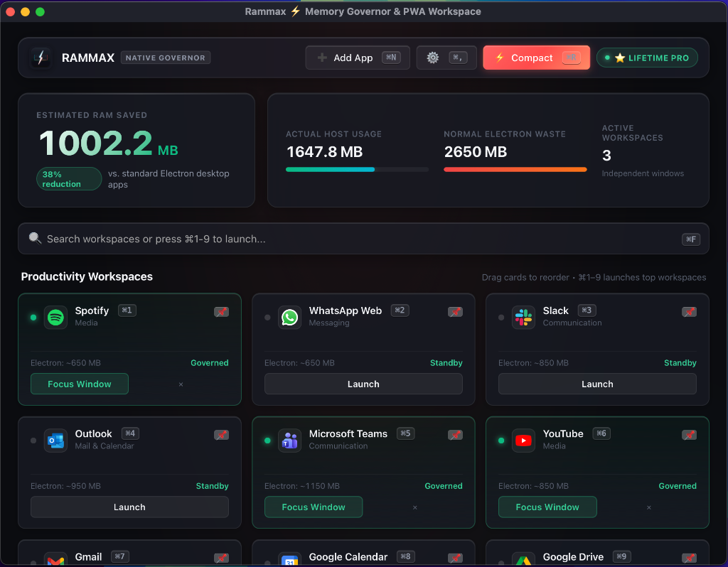Viewport: 728px width, 567px height.
Task: Click the Active Workspaces count '3'
Action: coord(606,156)
